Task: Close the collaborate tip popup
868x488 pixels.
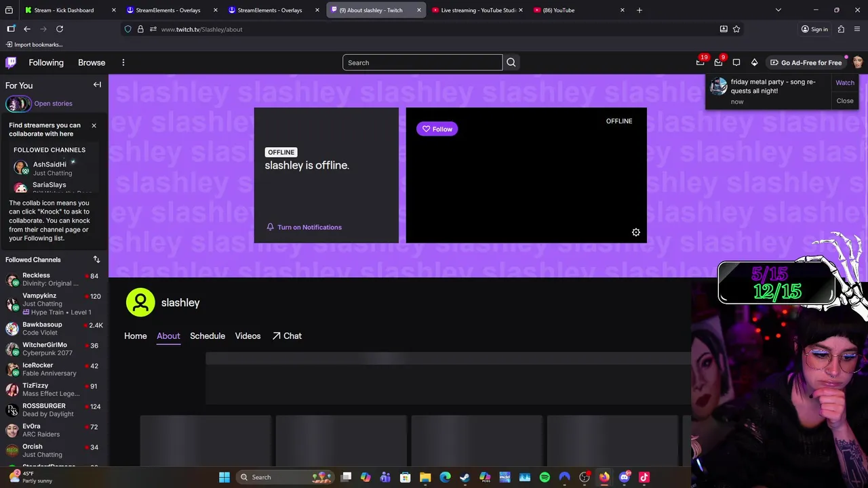Action: [x=94, y=125]
